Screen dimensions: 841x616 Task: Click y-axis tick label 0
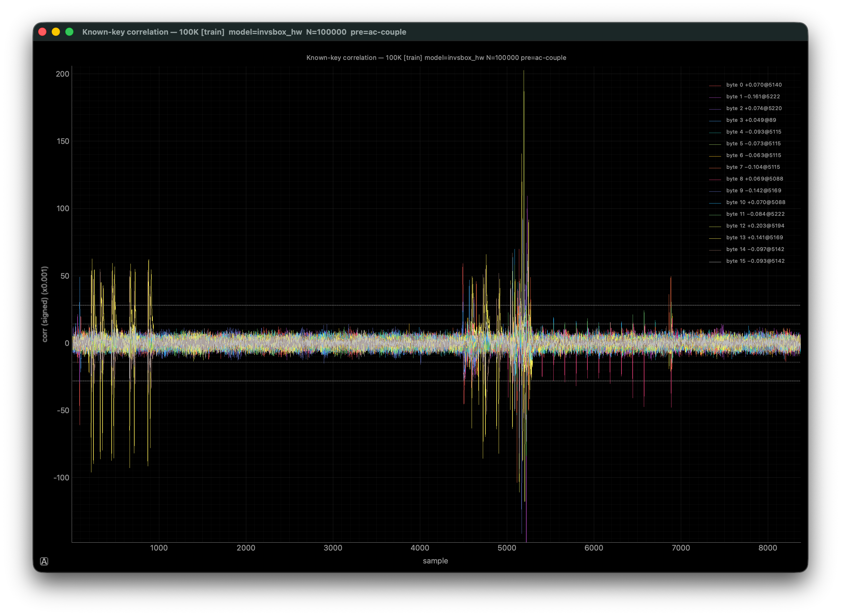[x=67, y=343]
